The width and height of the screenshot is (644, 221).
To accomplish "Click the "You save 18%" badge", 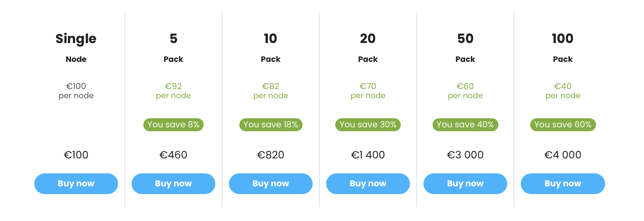I will coord(271,125).
